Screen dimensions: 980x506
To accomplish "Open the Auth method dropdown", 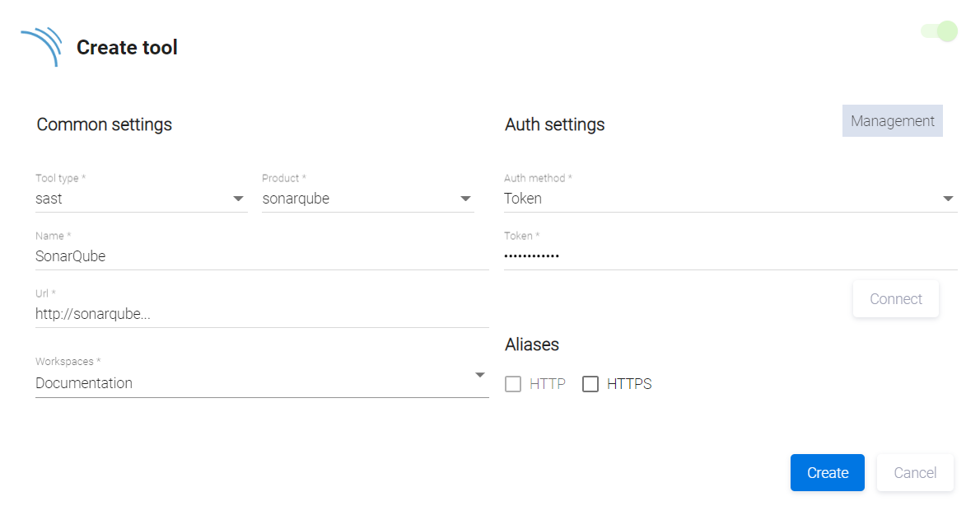I will tap(948, 199).
